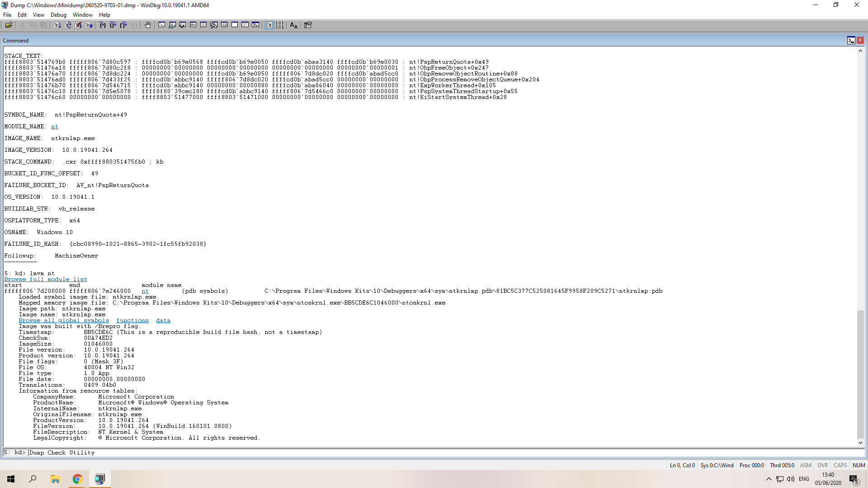Open the Command window via toolbar icon

tap(162, 25)
